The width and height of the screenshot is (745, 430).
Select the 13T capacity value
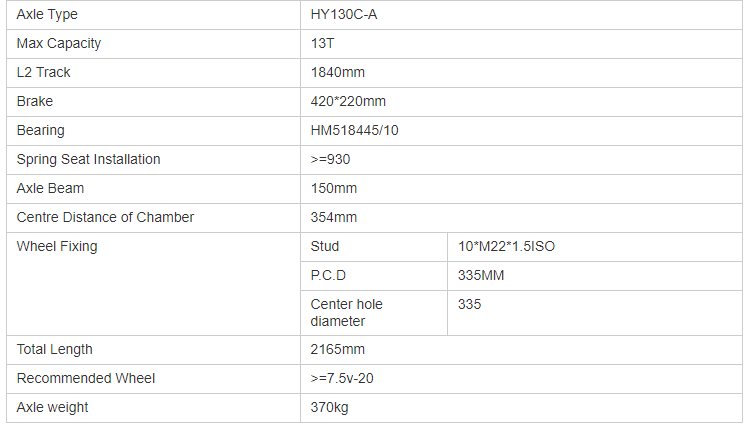click(x=322, y=44)
